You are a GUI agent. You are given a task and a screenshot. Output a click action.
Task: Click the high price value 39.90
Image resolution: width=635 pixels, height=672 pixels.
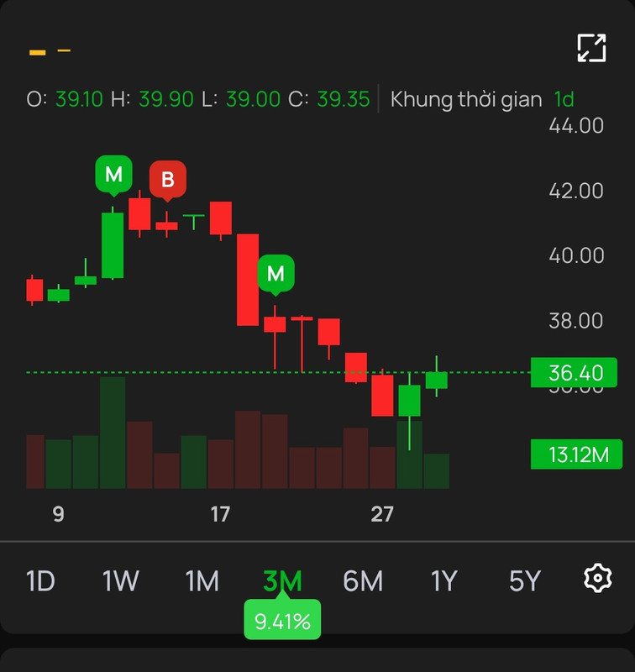pos(165,99)
